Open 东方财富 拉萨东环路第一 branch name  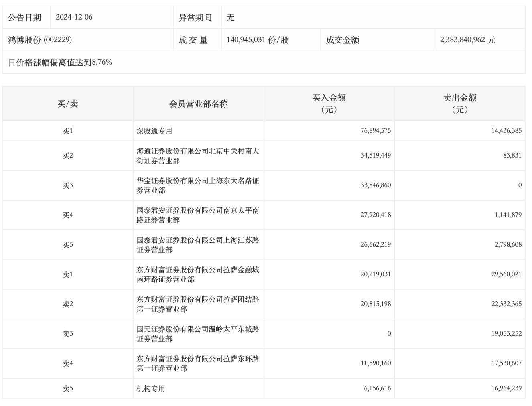198,363
